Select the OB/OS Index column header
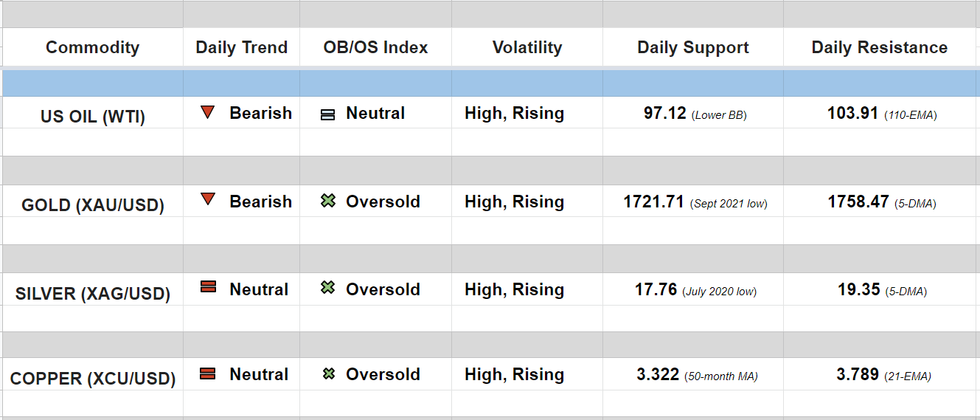The height and width of the screenshot is (420, 980). [x=375, y=48]
